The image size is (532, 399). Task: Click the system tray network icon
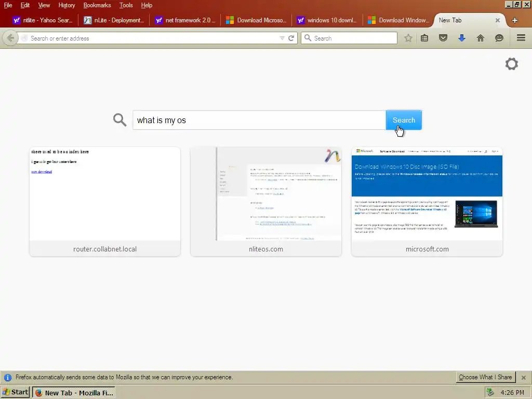[490, 392]
